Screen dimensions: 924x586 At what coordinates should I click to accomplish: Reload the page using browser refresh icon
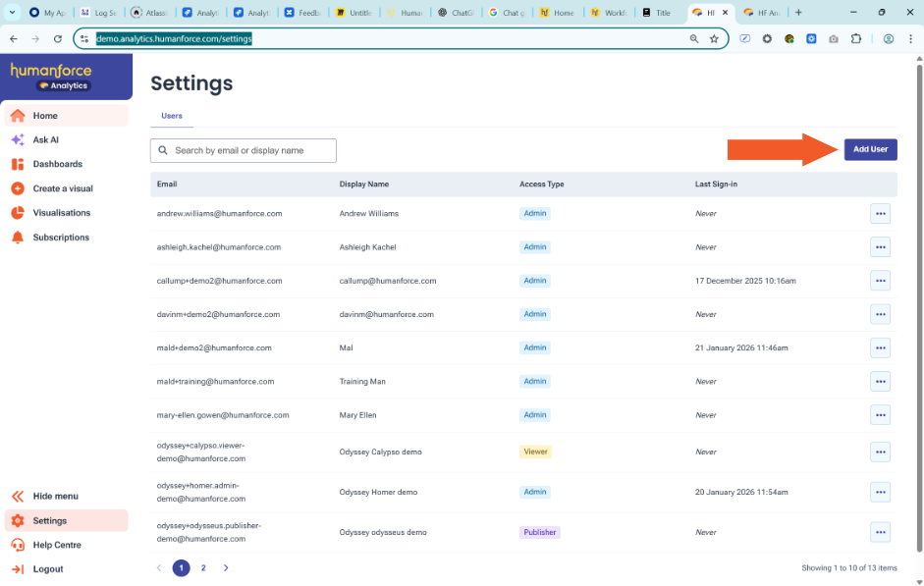point(59,38)
